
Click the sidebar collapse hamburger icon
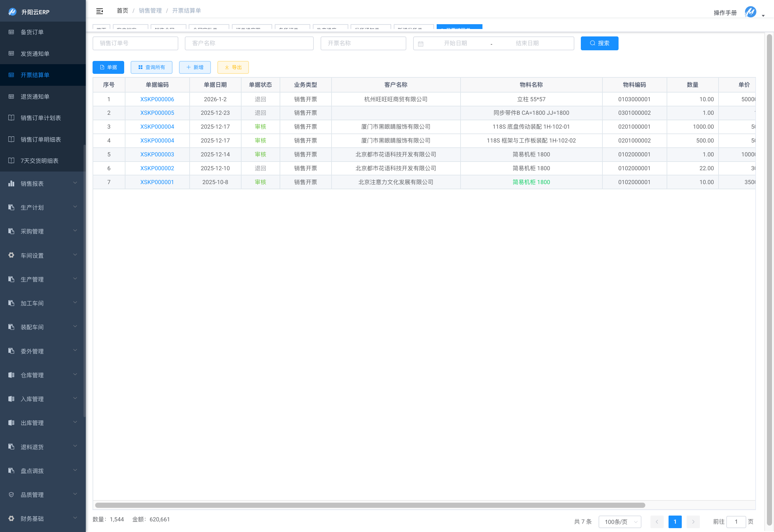point(99,11)
